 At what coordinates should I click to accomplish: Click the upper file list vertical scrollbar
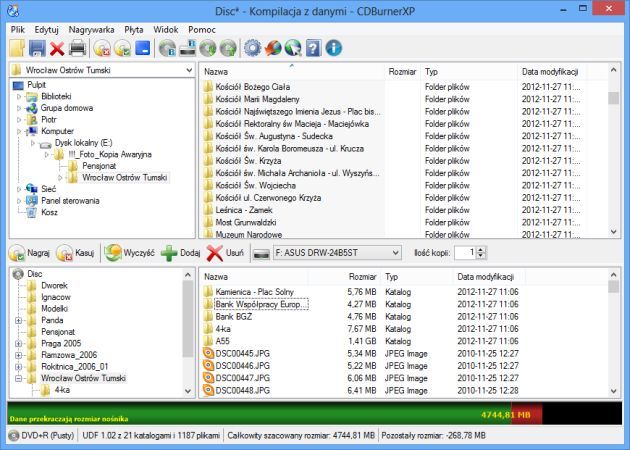[613, 151]
